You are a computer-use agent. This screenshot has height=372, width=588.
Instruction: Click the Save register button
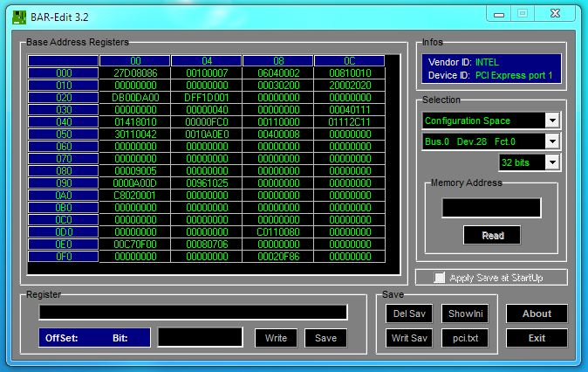point(325,338)
